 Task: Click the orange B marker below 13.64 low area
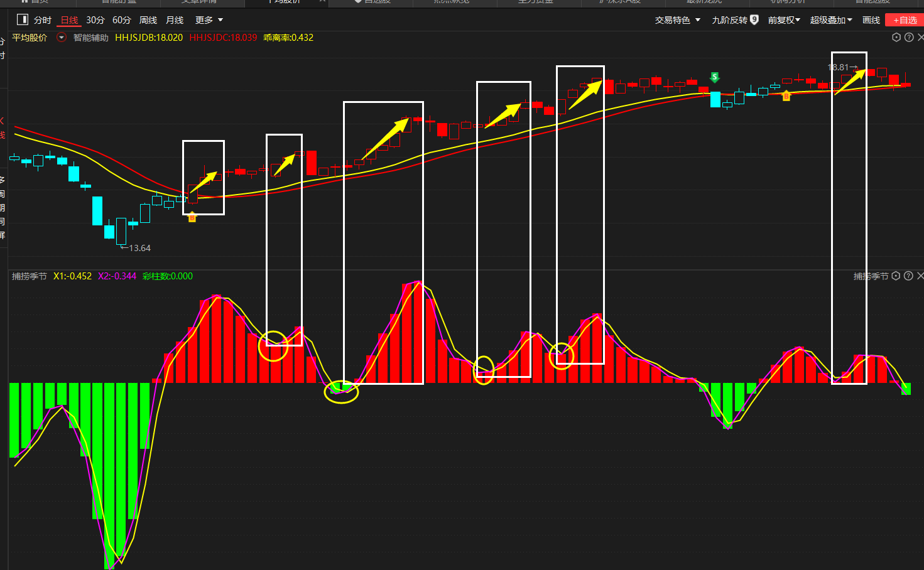pos(192,218)
